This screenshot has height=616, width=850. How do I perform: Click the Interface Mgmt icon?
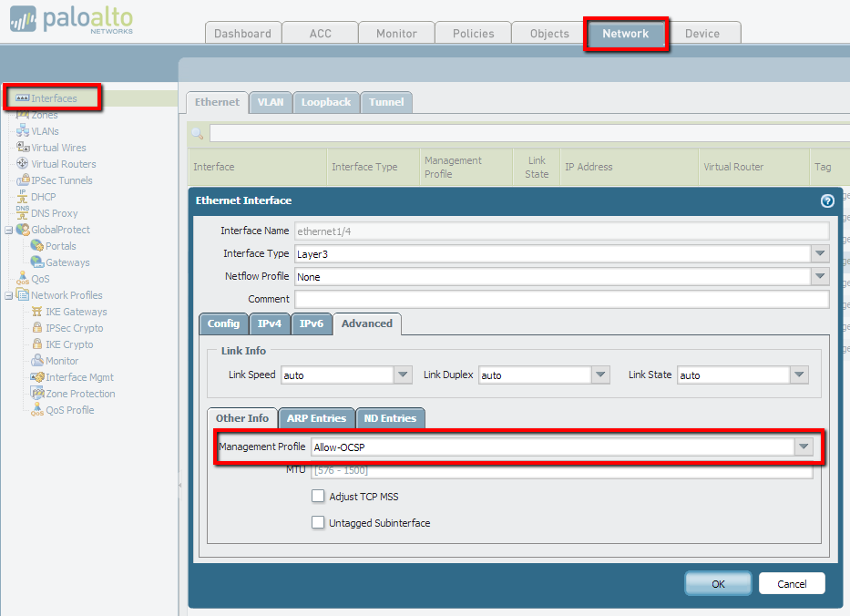click(36, 377)
